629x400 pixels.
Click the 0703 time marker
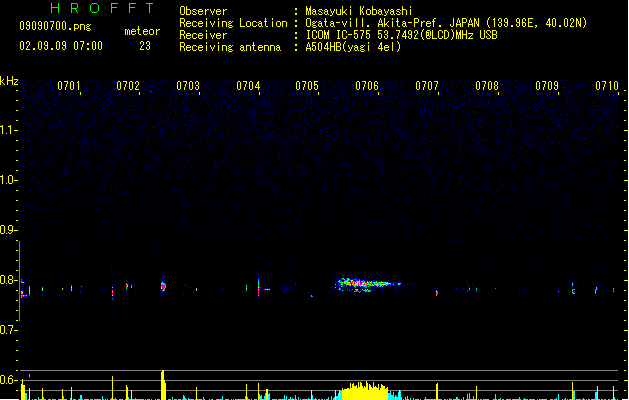coord(188,86)
